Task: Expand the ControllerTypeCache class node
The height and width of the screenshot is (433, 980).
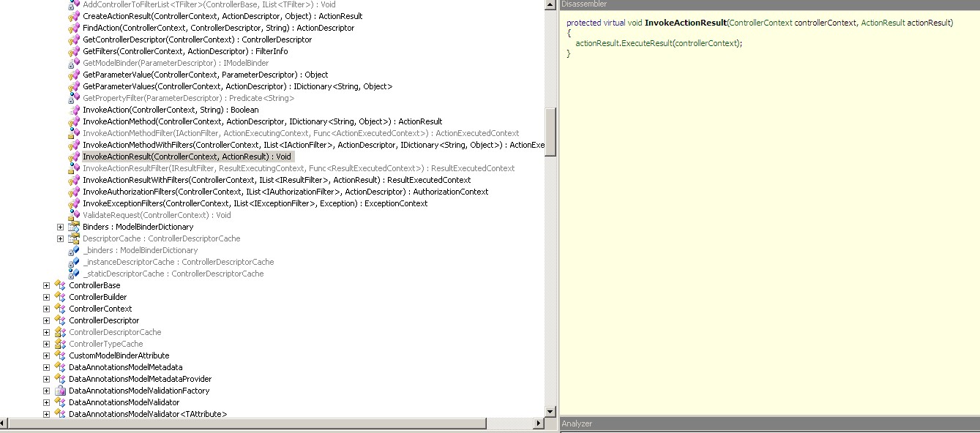Action: (46, 344)
